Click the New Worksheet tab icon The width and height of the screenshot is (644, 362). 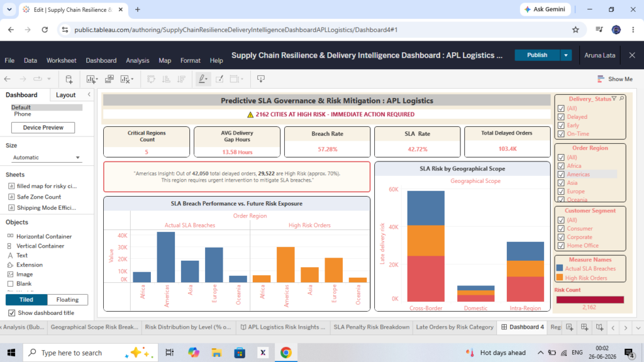click(x=570, y=327)
